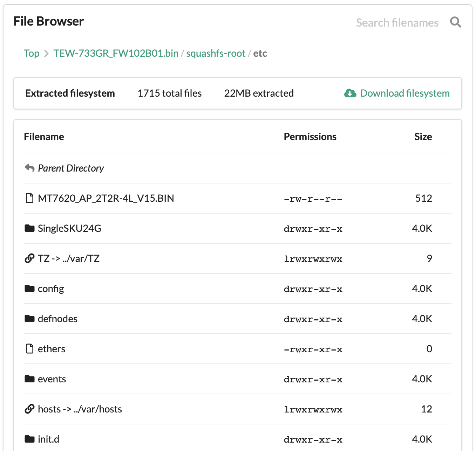Click Download filesystem link

coord(404,93)
